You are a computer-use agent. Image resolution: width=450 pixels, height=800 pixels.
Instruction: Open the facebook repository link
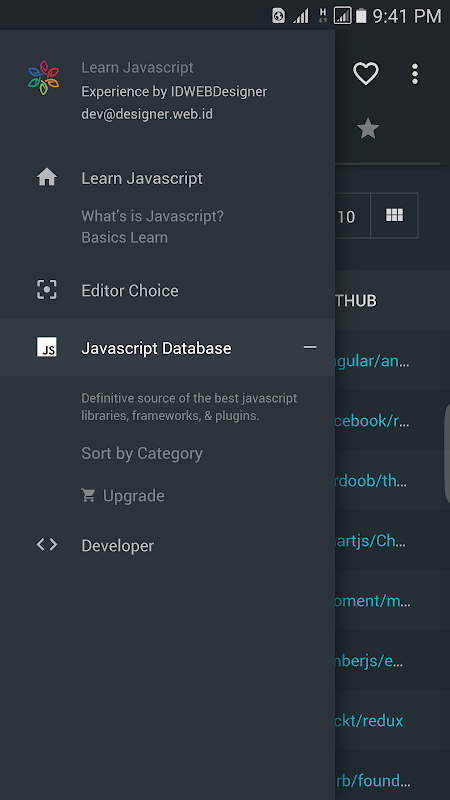[372, 421]
